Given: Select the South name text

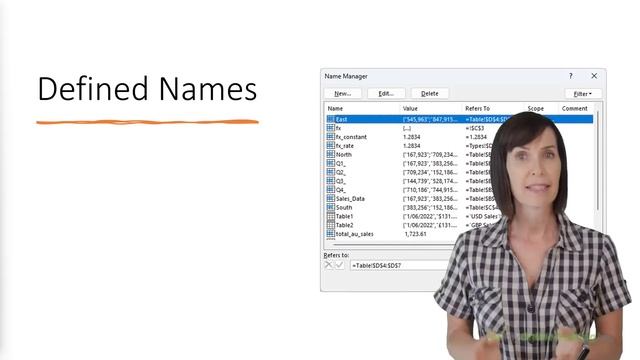Looking at the screenshot, I should (344, 208).
